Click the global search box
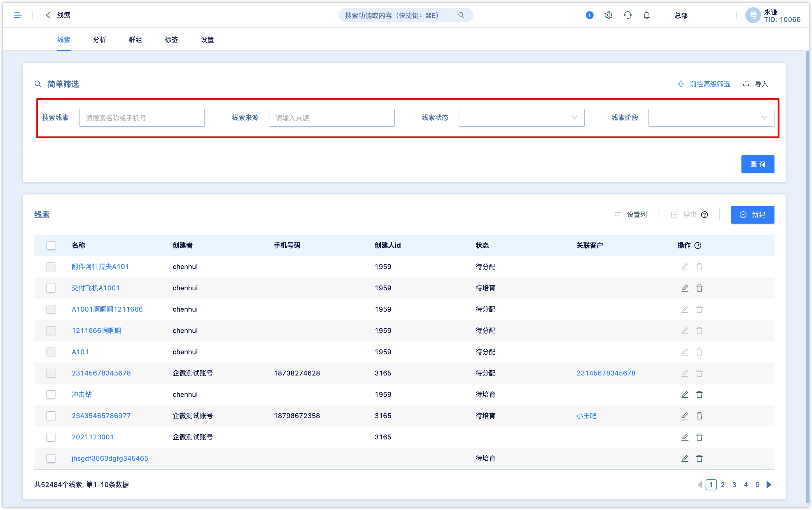This screenshot has height=510, width=812. (x=405, y=15)
